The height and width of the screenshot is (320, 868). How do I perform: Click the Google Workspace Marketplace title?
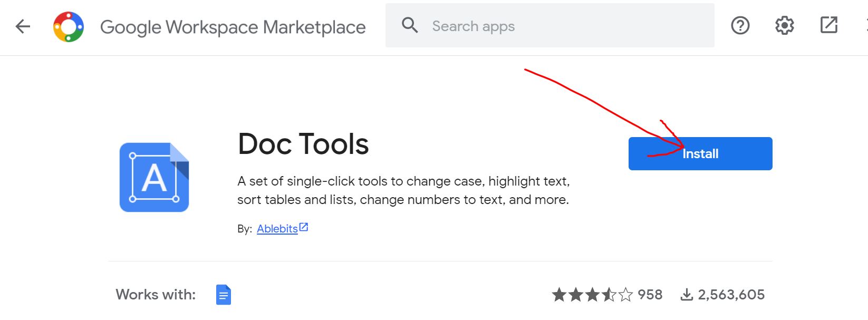tap(233, 27)
